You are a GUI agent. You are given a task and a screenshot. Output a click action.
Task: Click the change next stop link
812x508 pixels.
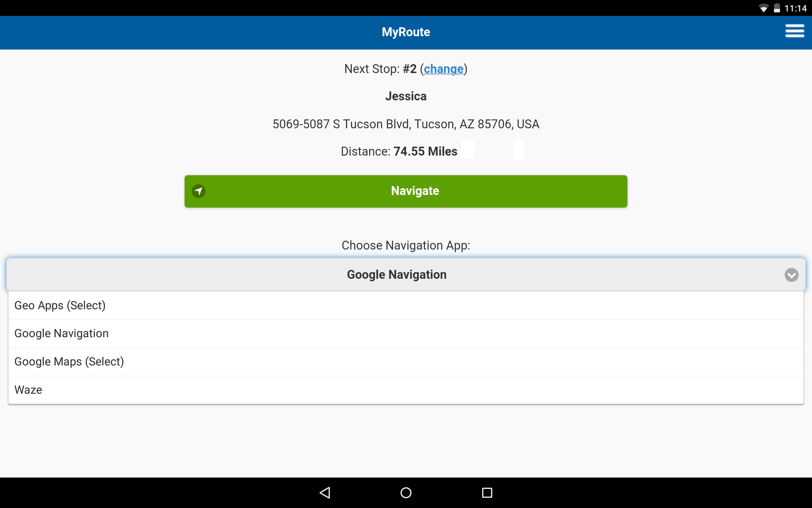tap(443, 69)
